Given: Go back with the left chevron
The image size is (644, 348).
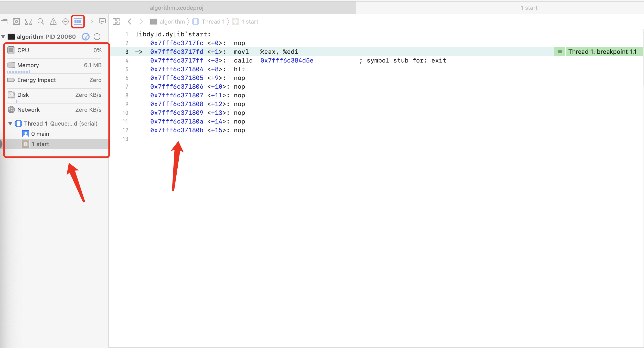Looking at the screenshot, I should [130, 22].
